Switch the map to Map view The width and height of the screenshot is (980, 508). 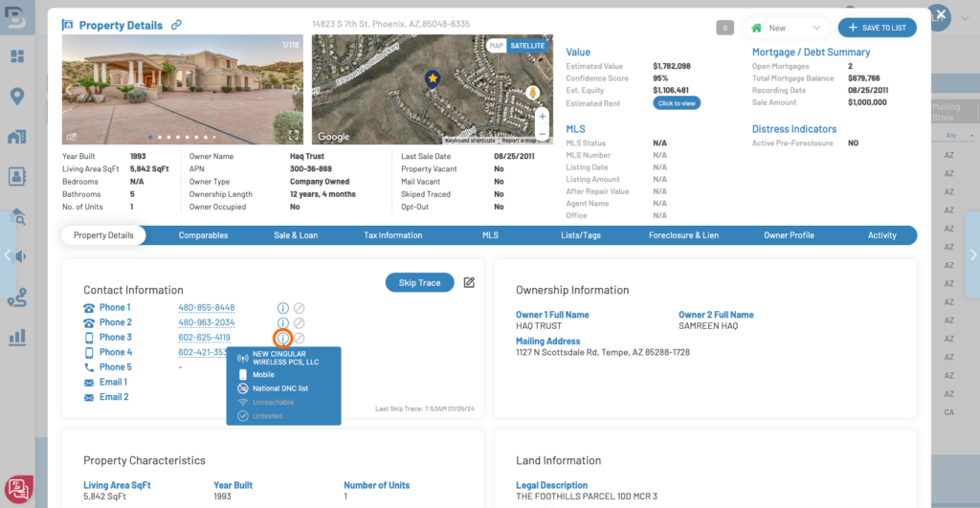[496, 45]
